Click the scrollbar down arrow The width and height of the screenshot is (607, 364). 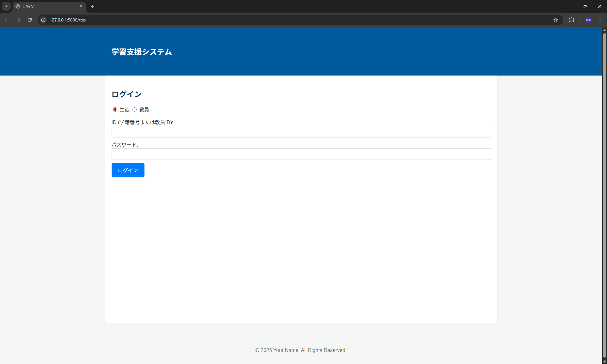coord(604,362)
